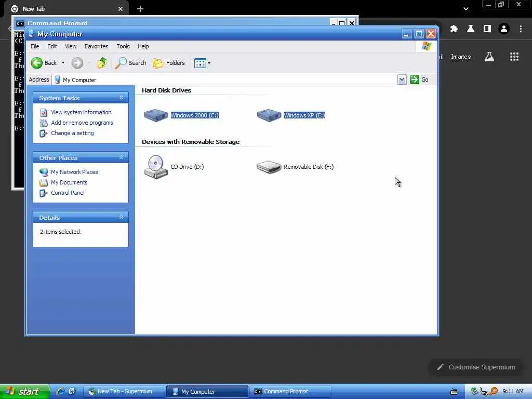Select the New Tab browser tab
Image resolution: width=532 pixels, height=399 pixels.
pos(66,9)
